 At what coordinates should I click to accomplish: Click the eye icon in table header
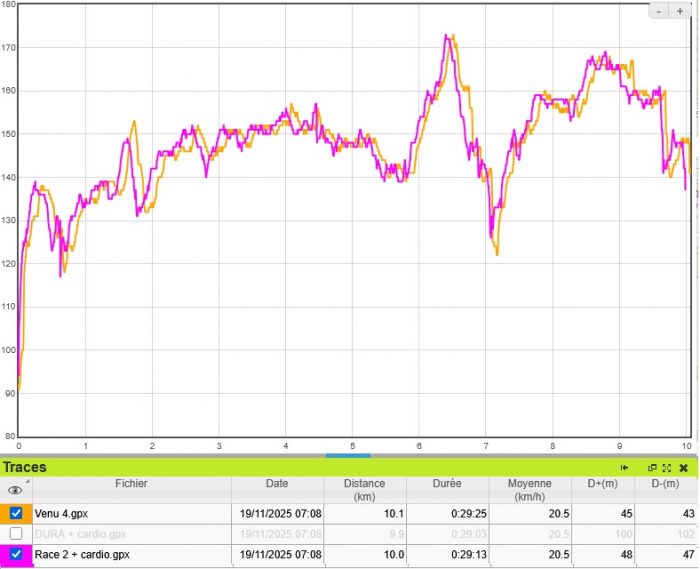pos(14,490)
